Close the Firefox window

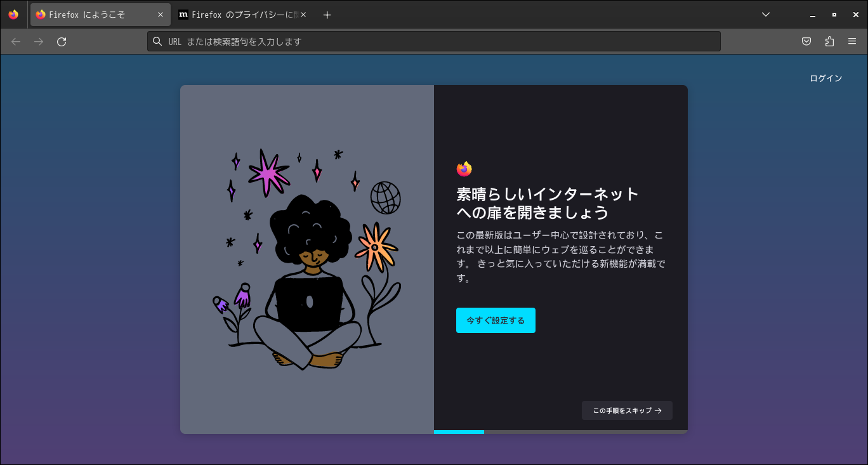pos(855,15)
